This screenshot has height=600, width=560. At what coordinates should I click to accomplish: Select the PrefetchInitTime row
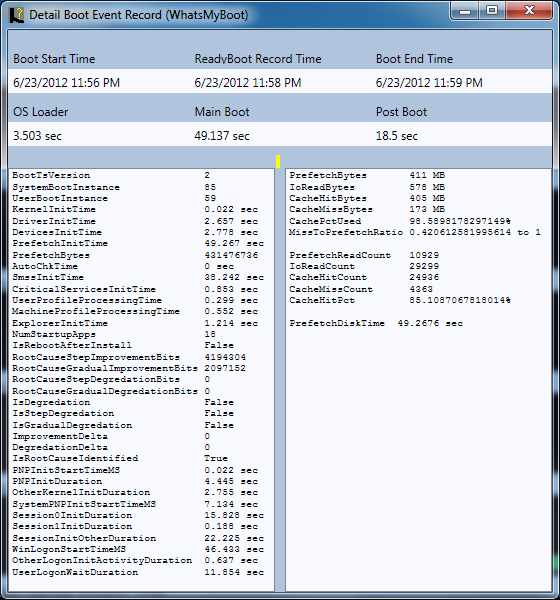pos(138,243)
